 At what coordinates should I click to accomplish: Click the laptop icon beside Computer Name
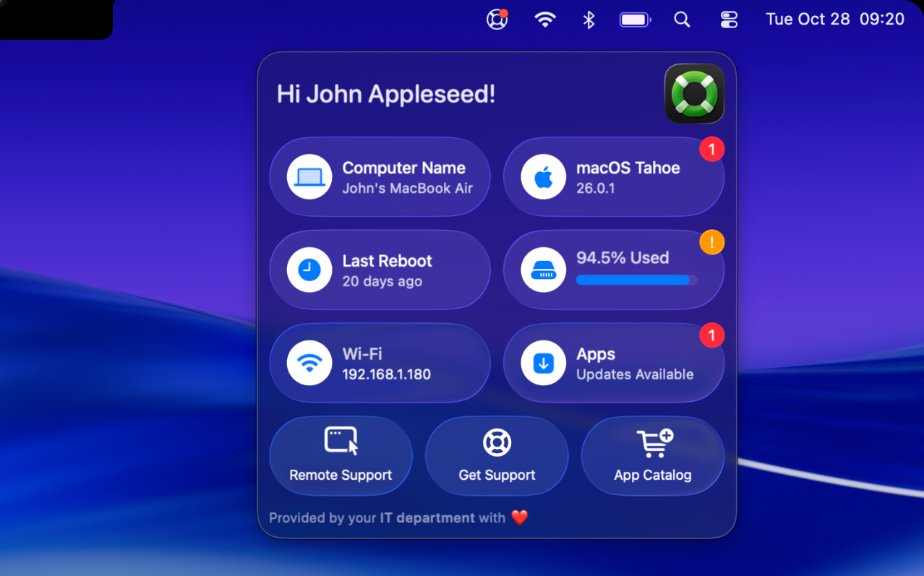pyautogui.click(x=309, y=176)
